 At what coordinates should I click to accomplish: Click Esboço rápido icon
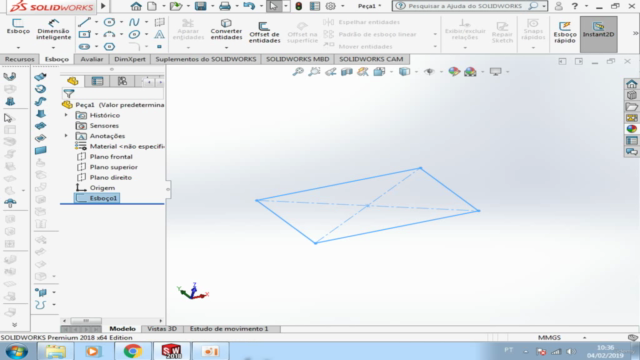pos(565,32)
